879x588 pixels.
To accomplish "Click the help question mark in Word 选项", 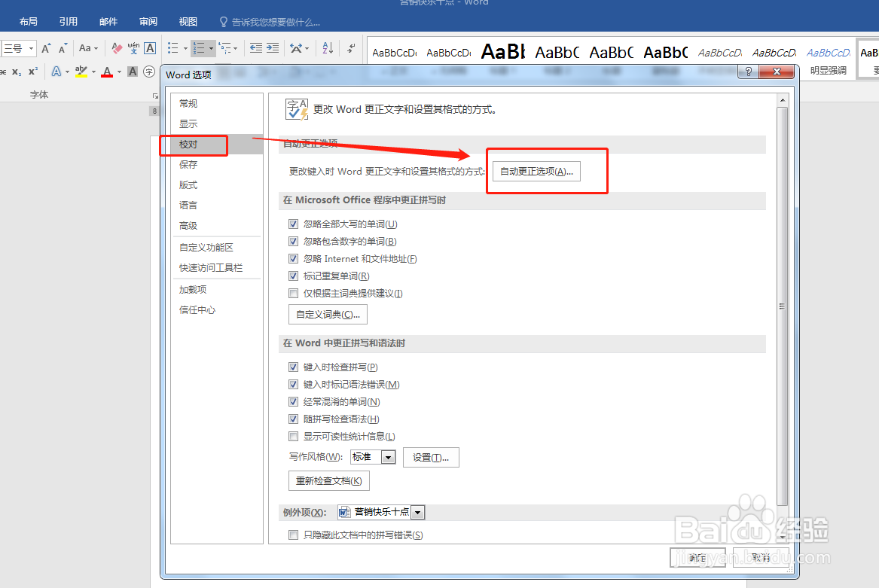I will pyautogui.click(x=749, y=72).
